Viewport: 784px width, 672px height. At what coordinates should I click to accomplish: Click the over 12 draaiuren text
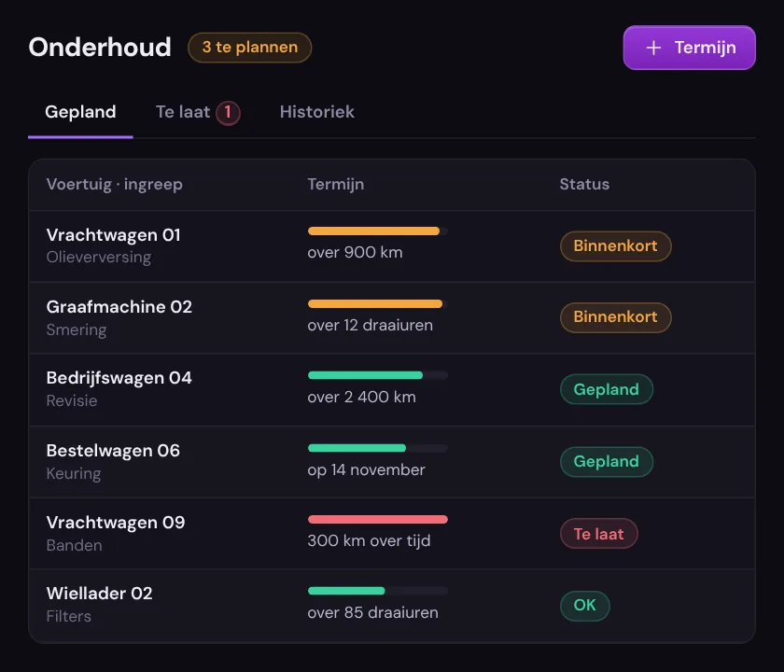coord(370,326)
